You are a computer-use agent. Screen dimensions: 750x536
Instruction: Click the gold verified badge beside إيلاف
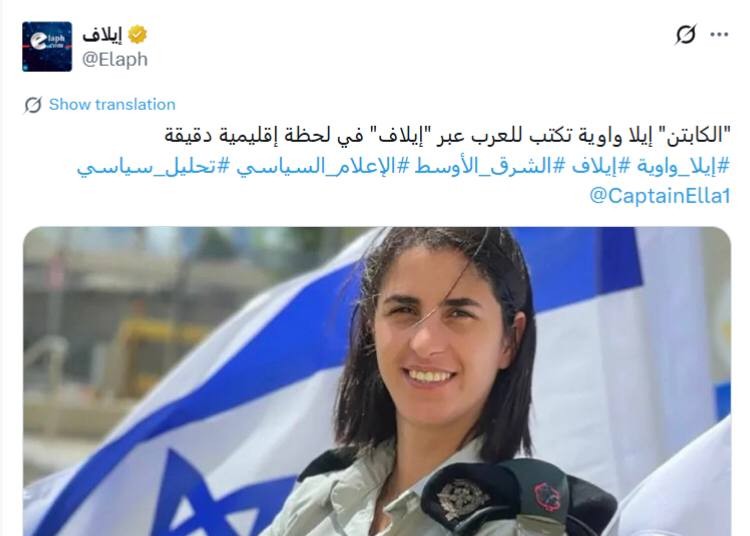tap(137, 34)
